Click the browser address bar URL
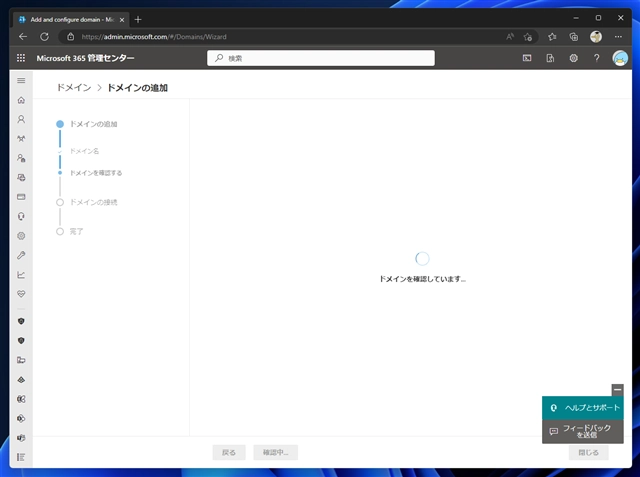This screenshot has width=640, height=477. pyautogui.click(x=153, y=37)
